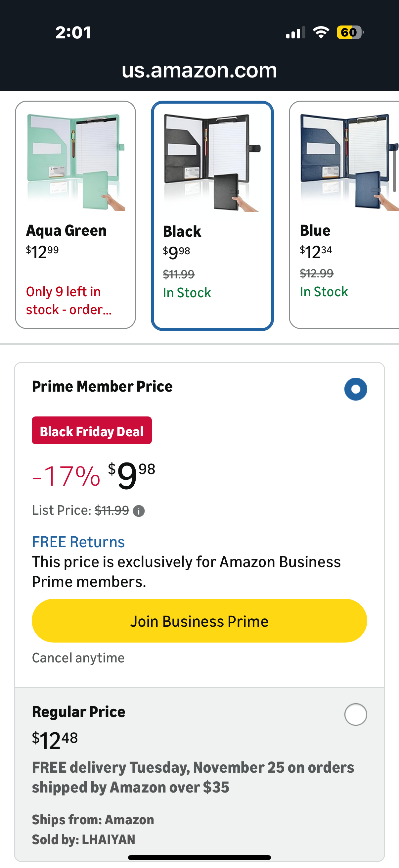Tap the $12.48 regular price text
The height and width of the screenshot is (868, 399).
pos(55,740)
